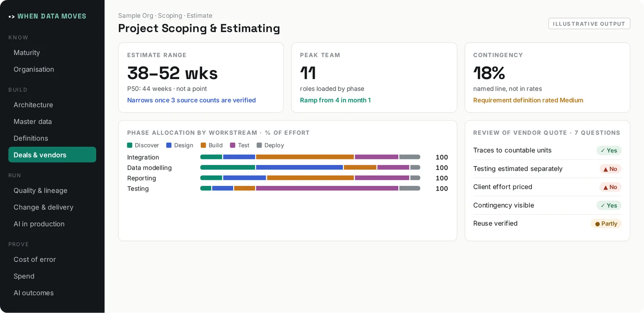The height and width of the screenshot is (313, 644).
Task: Open the Organisation page
Action: tap(52, 70)
